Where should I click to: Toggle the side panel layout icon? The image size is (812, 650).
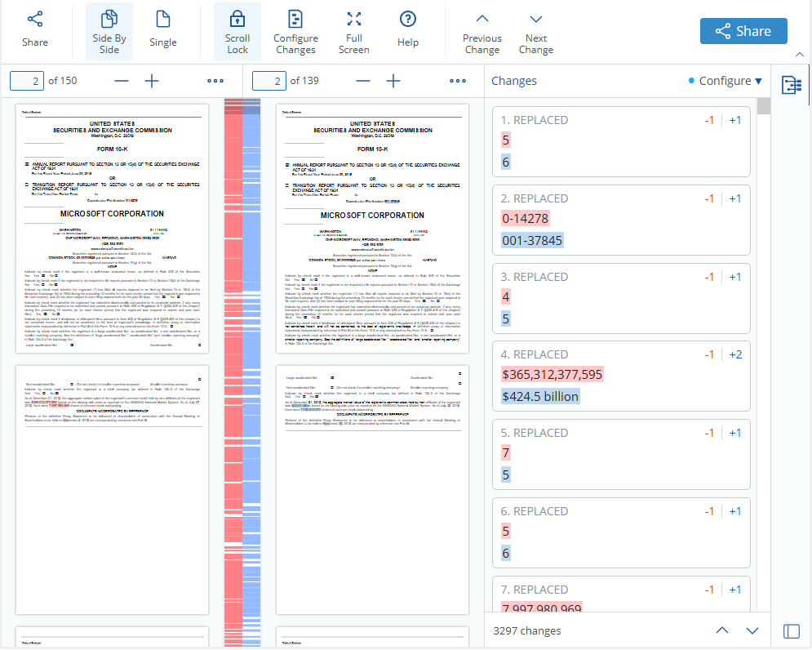pyautogui.click(x=792, y=631)
